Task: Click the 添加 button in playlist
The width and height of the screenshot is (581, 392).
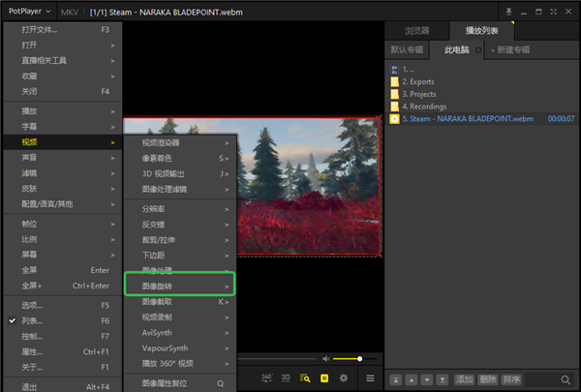Action: click(x=465, y=379)
